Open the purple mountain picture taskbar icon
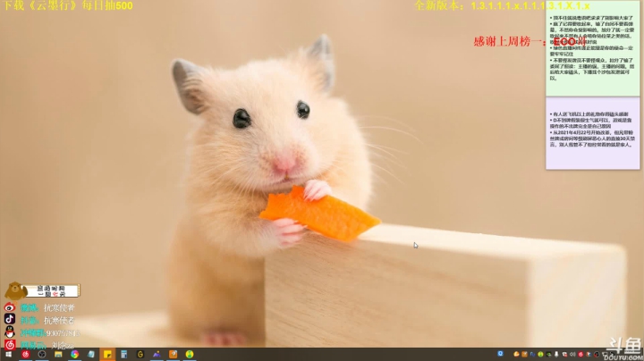This screenshot has width=644, height=361. pyautogui.click(x=157, y=354)
